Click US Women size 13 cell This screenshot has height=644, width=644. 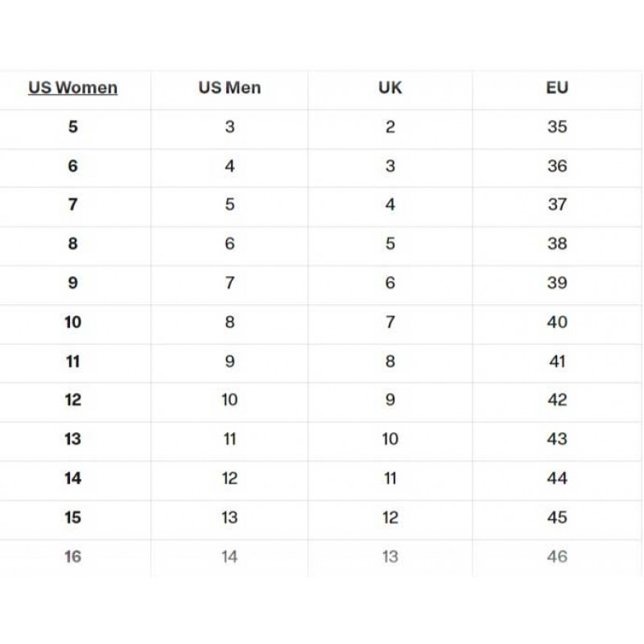(x=72, y=439)
